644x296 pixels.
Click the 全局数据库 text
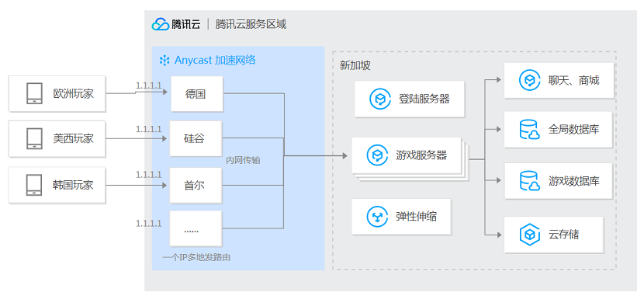point(573,130)
